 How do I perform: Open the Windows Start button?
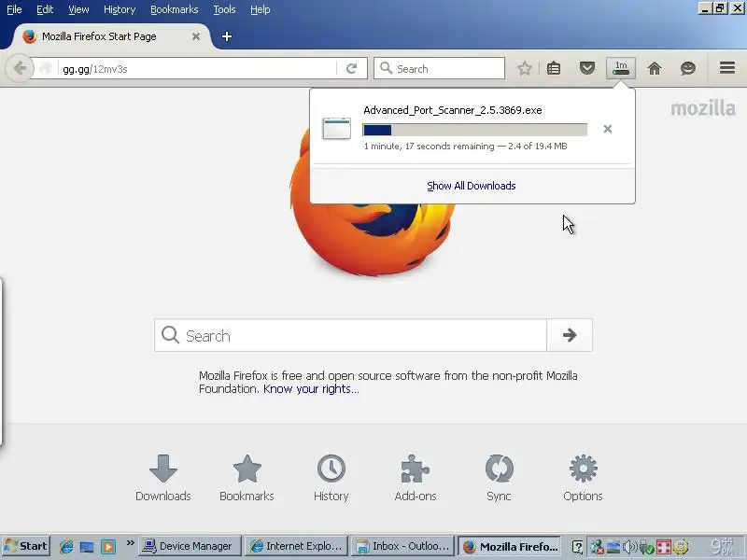(26, 546)
